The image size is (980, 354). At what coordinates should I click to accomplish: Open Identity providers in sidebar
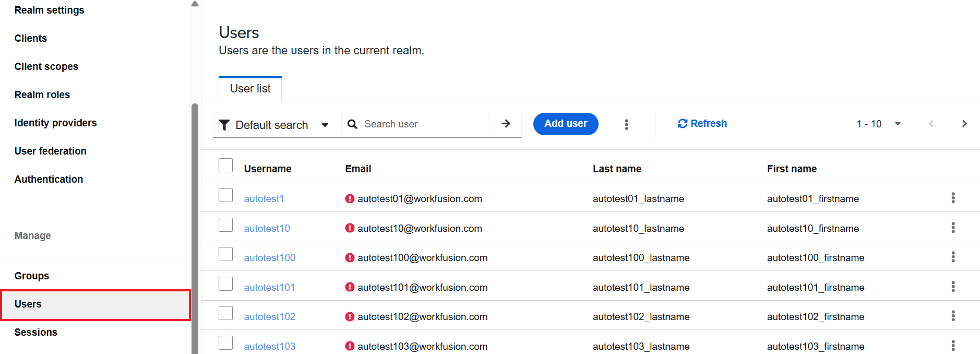tap(56, 123)
